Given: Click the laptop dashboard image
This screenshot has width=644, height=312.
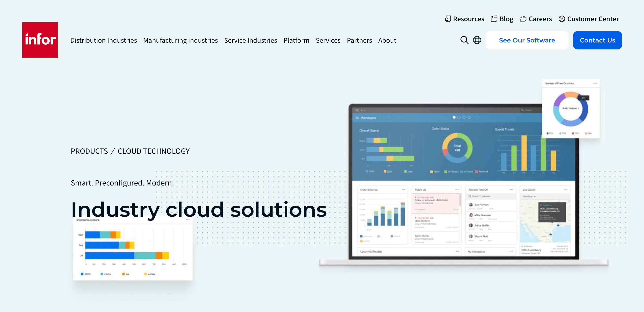Looking at the screenshot, I should [463, 185].
